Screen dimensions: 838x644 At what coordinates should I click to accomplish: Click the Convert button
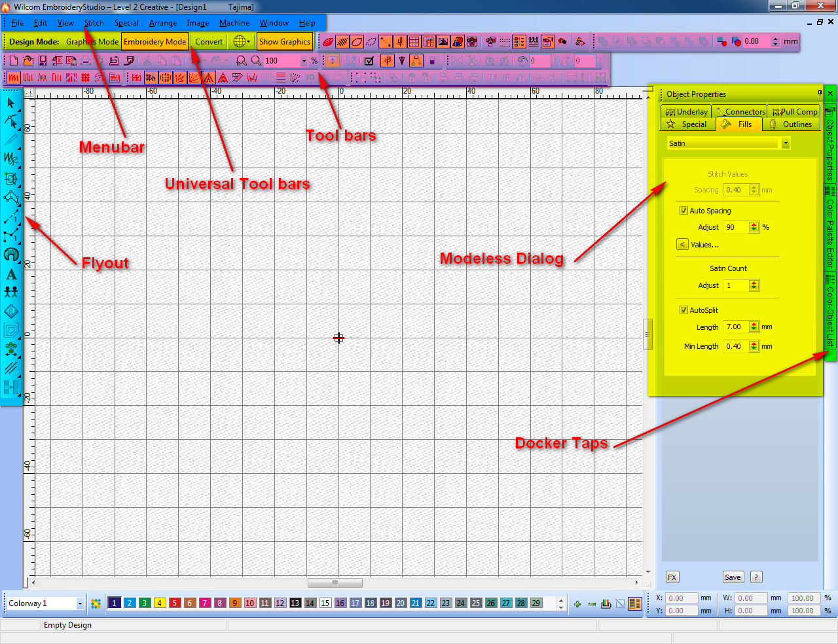[x=209, y=42]
